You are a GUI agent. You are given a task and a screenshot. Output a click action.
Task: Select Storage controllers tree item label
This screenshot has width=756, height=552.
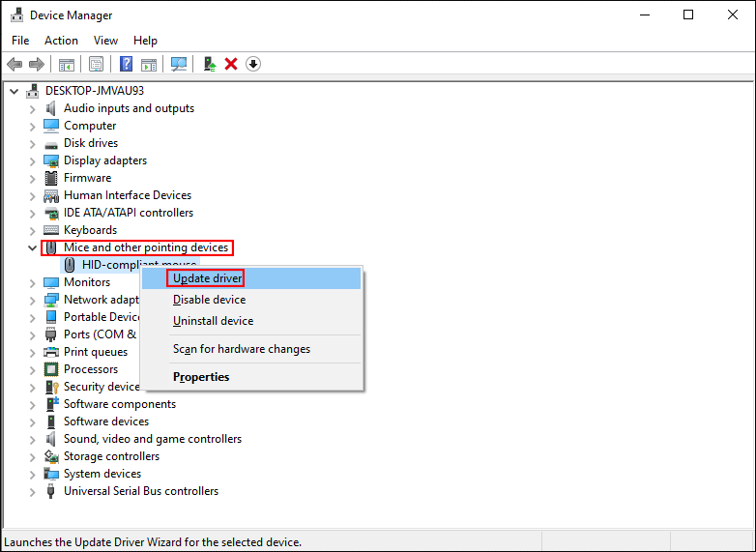click(x=111, y=456)
